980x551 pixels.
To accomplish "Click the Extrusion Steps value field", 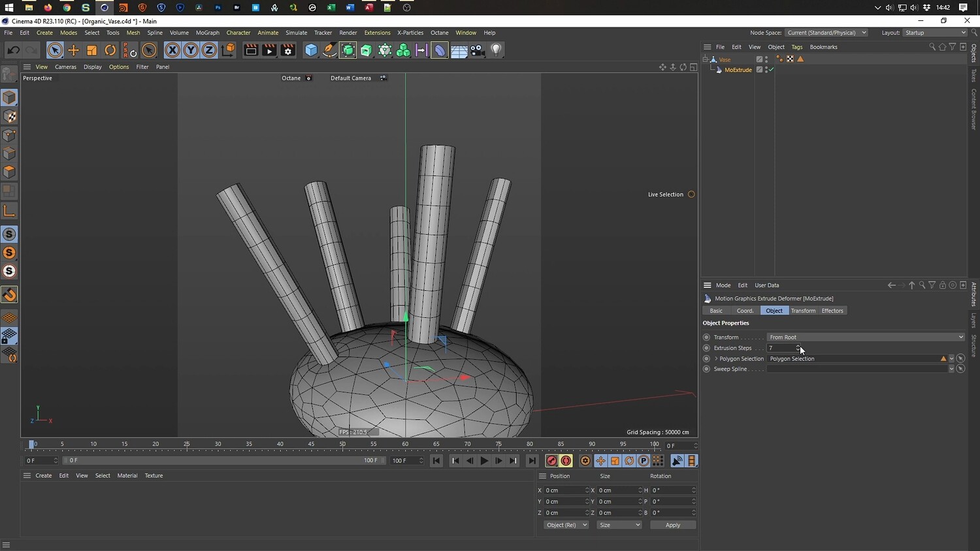I will click(x=780, y=348).
